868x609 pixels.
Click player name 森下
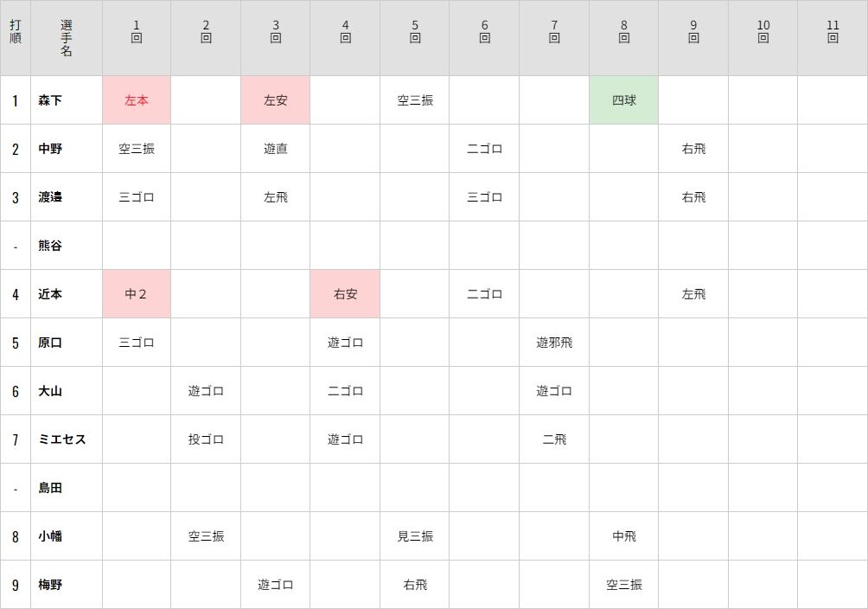coord(50,100)
